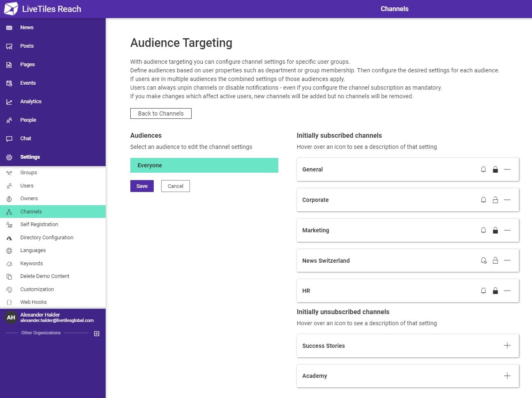The width and height of the screenshot is (532, 398).
Task: Toggle mandatory lock for News Switzerland
Action: point(495,260)
